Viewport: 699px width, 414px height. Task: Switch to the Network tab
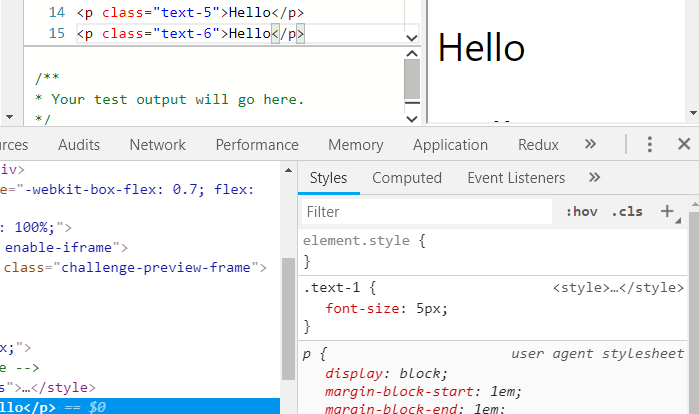157,145
